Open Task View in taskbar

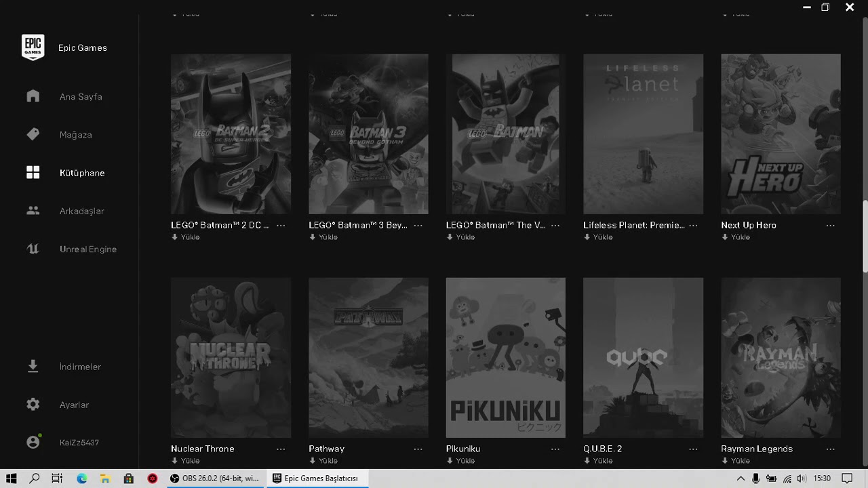click(58, 479)
